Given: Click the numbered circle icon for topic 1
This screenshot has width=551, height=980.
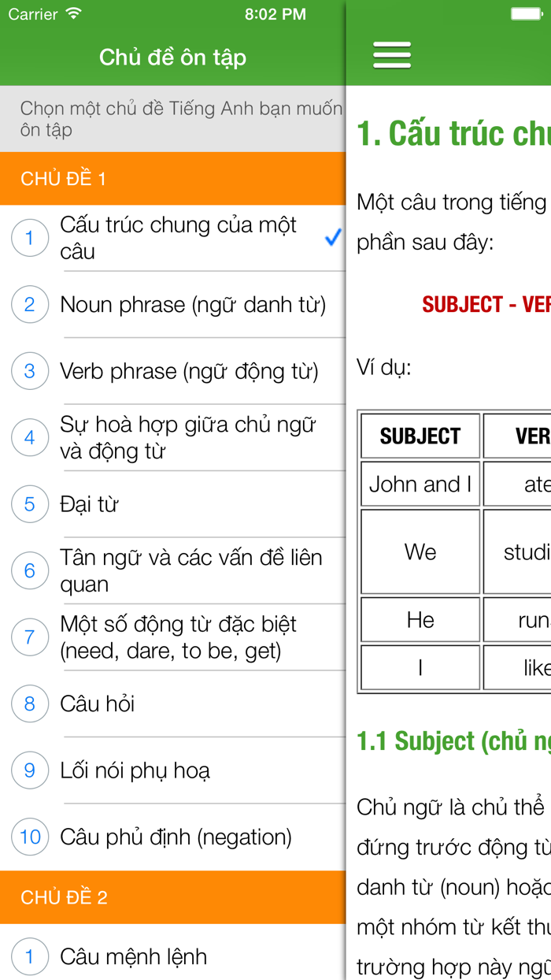Looking at the screenshot, I should coord(29,237).
